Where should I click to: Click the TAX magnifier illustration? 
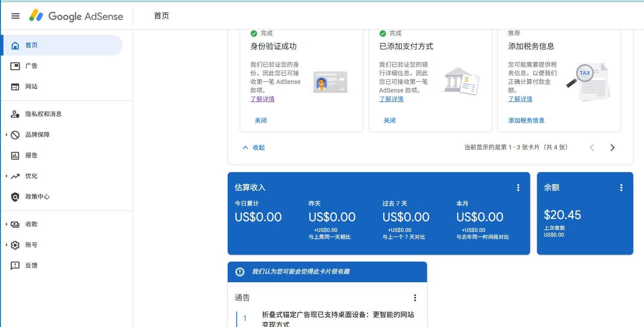588,82
